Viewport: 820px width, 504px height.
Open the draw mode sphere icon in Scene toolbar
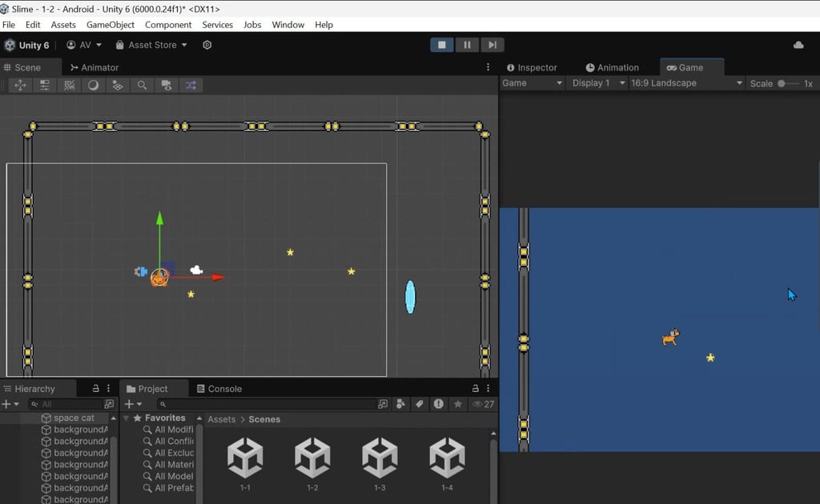(x=93, y=85)
